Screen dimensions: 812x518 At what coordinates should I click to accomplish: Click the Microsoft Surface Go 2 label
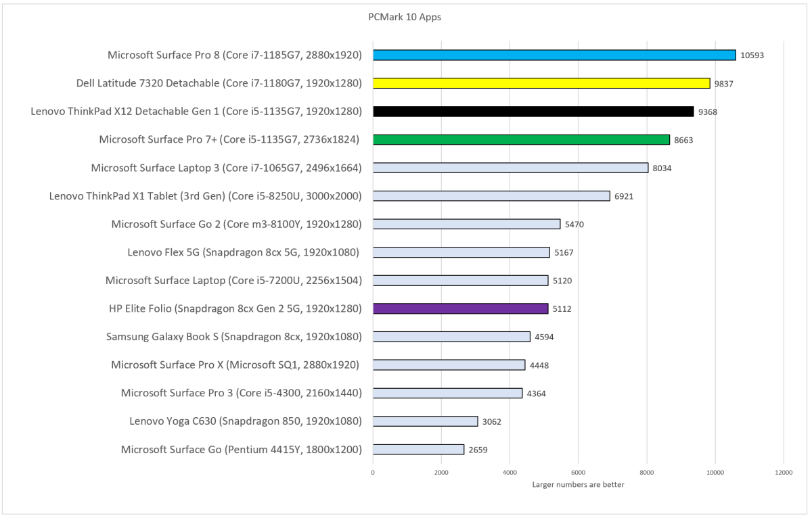click(237, 224)
